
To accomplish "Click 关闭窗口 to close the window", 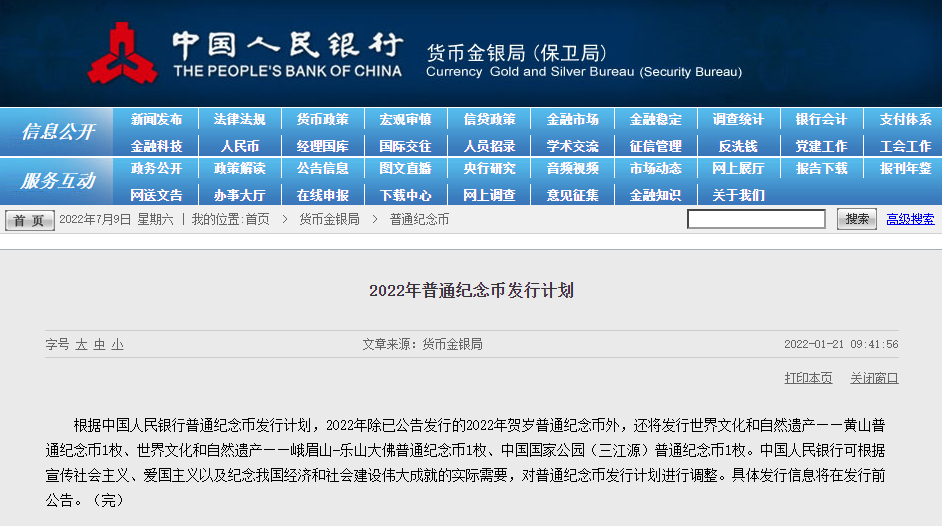I will click(x=874, y=378).
